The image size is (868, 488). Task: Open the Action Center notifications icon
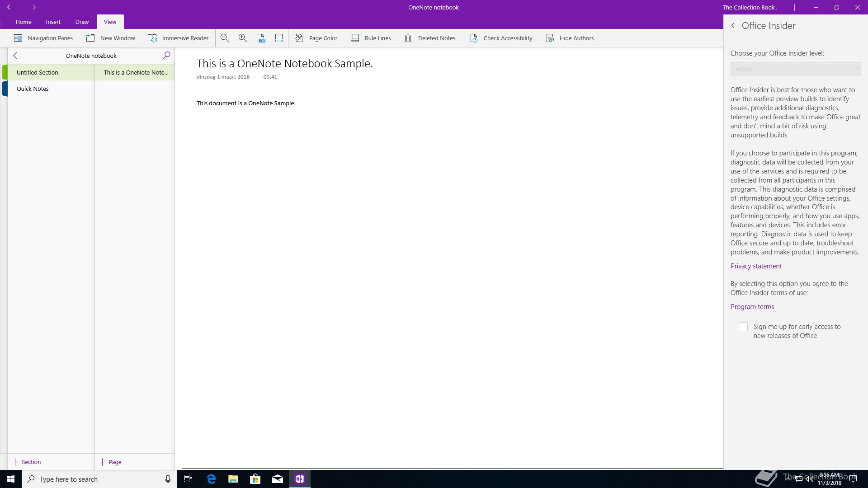coord(854,479)
